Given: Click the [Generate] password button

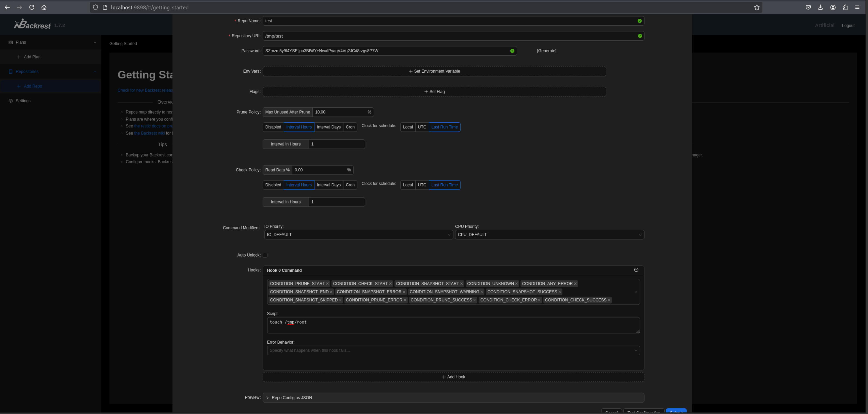Looking at the screenshot, I should tap(546, 51).
